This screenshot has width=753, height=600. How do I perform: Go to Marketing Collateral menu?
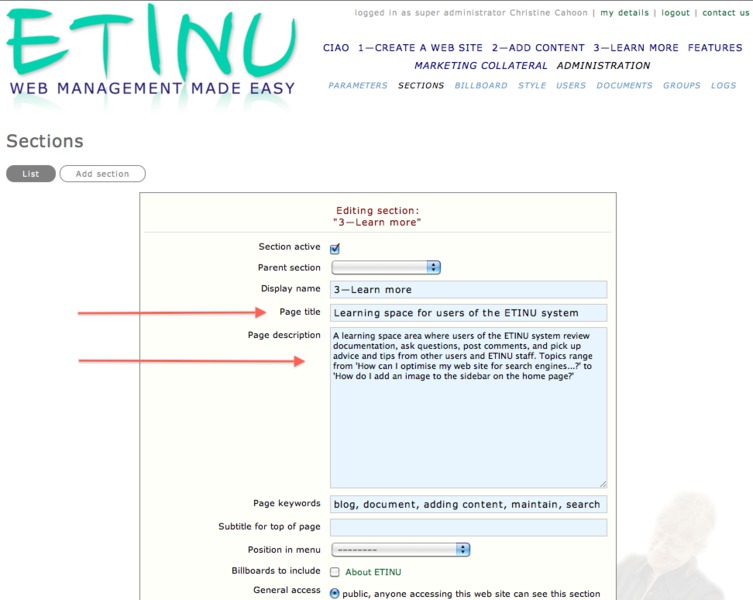click(x=482, y=66)
